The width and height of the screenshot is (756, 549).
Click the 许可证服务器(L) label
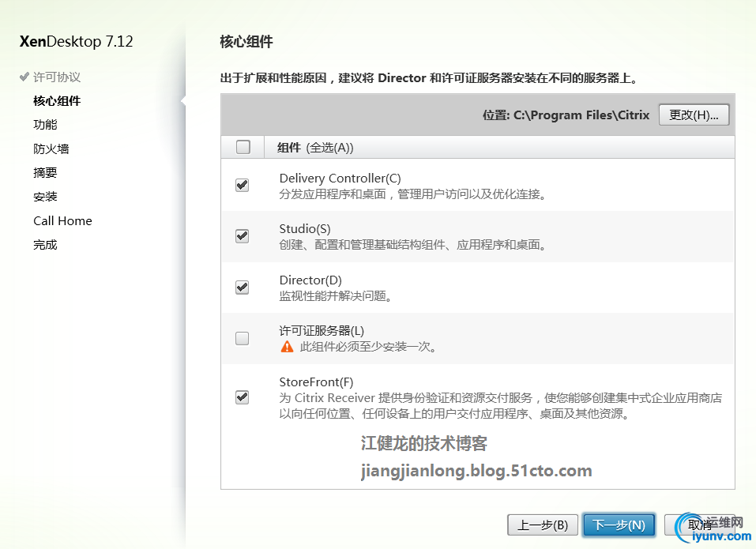[x=322, y=331]
